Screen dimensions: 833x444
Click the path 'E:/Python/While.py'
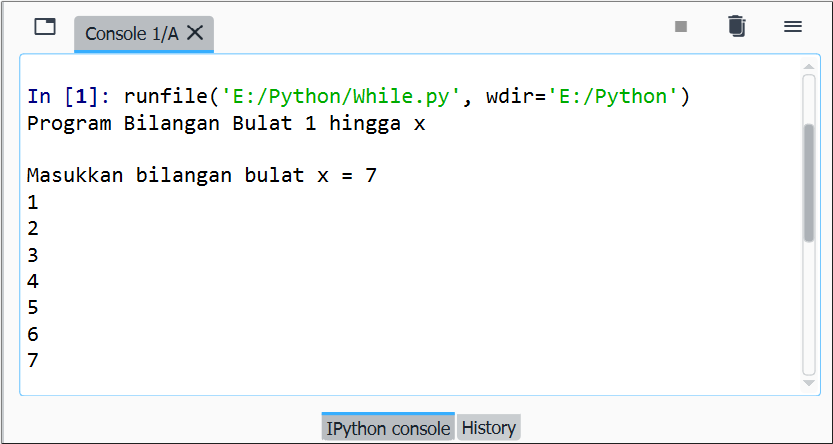pos(341,96)
